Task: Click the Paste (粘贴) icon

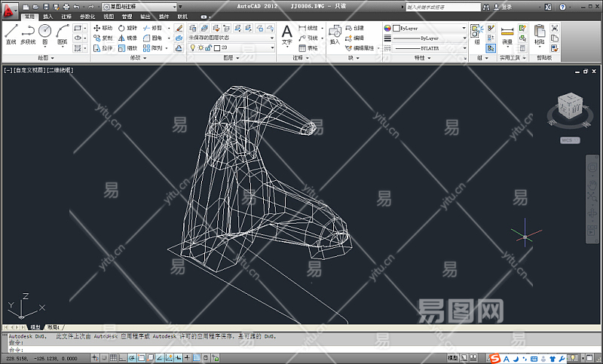Action: 540,33
